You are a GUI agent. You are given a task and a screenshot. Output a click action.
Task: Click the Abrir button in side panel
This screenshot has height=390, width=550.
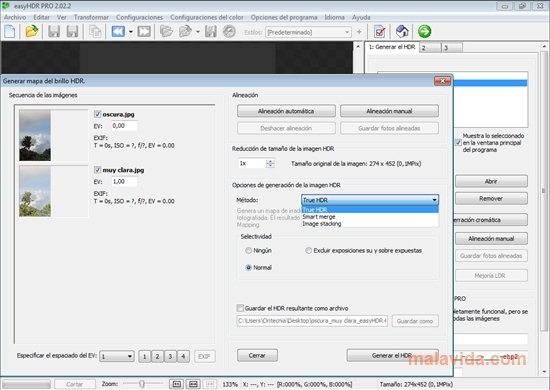(491, 181)
